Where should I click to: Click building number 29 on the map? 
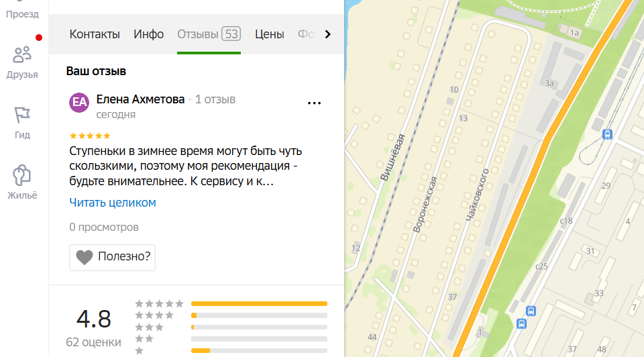[606, 186]
